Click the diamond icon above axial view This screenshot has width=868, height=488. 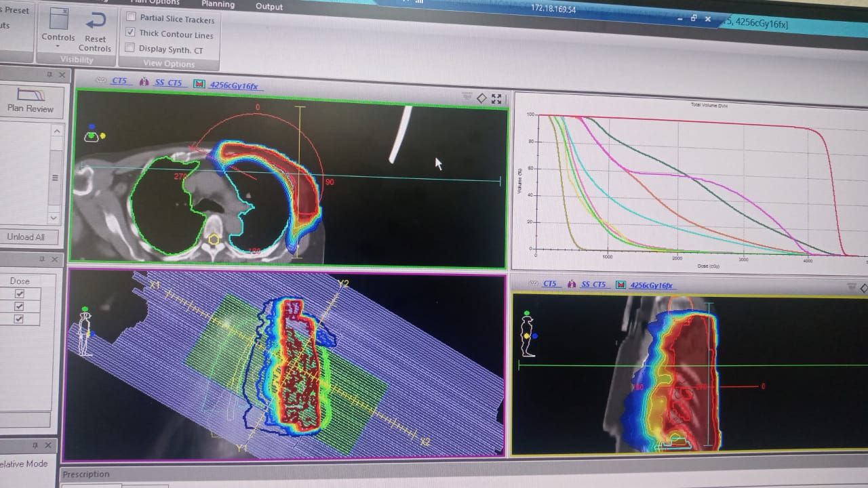(481, 99)
